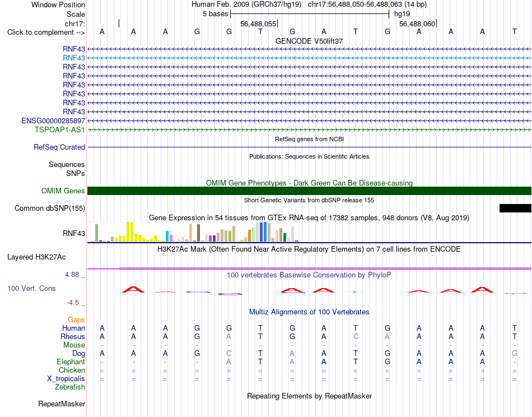532x417 pixels.
Task: Click the chr17: label
Action: tap(74, 24)
